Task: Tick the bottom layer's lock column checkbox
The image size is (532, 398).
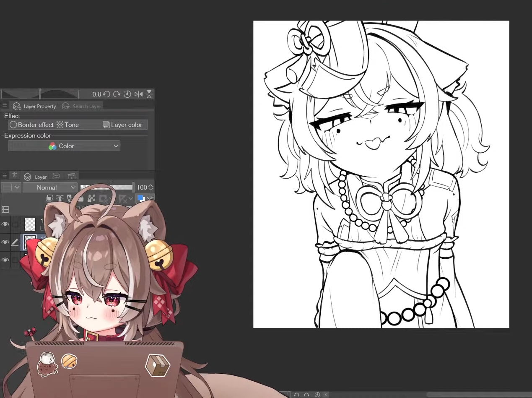Action: coord(15,260)
